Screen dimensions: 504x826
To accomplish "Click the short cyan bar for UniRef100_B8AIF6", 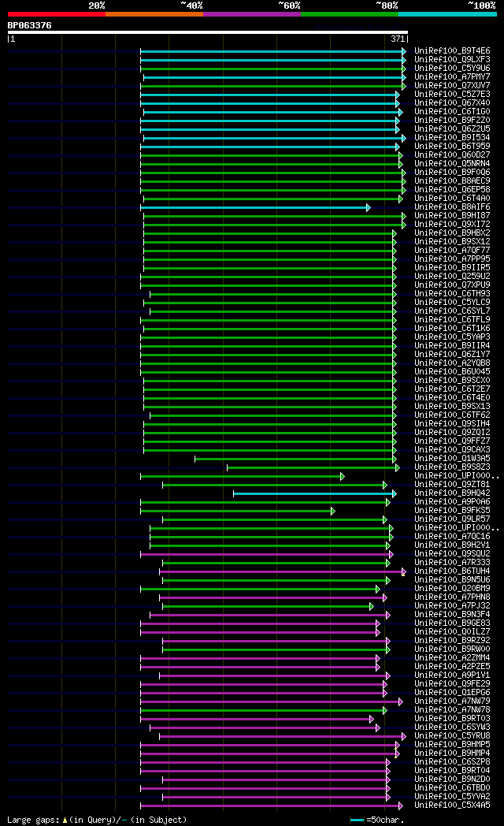I will pyautogui.click(x=255, y=208).
